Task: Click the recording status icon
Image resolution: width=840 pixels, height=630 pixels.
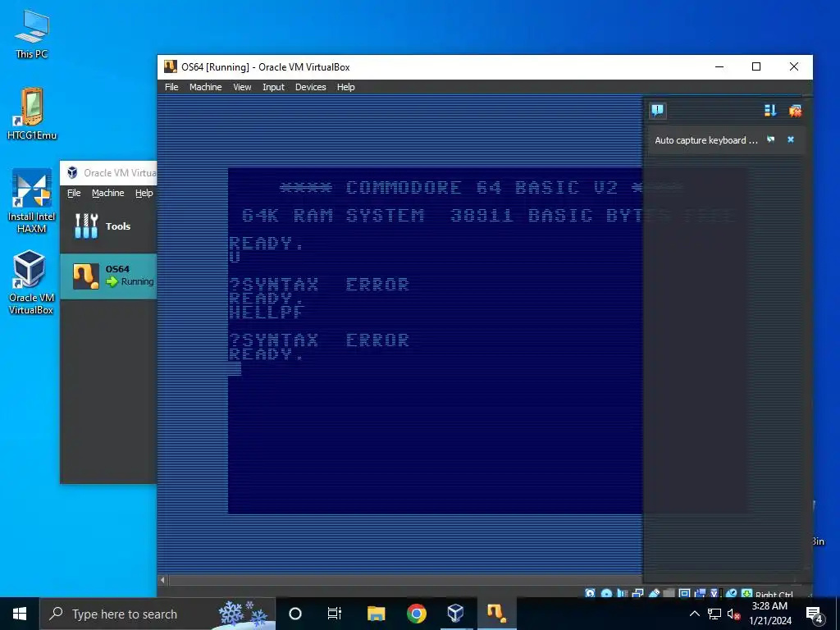Action: point(701,594)
